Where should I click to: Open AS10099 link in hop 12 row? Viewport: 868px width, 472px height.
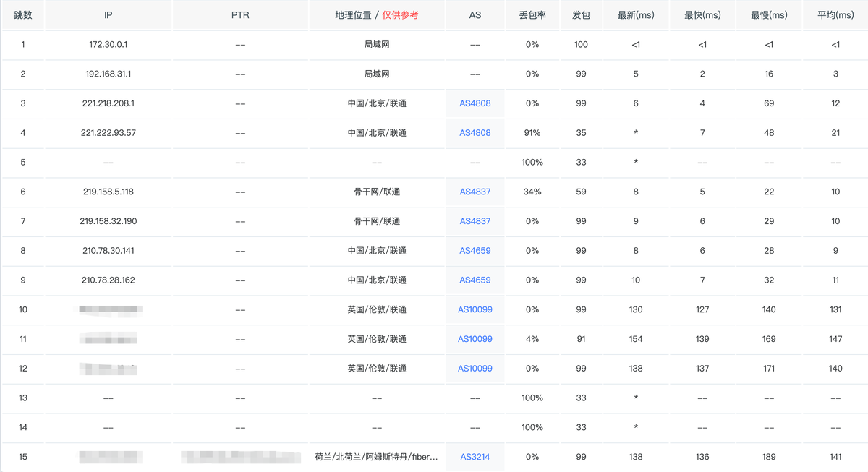(x=475, y=369)
